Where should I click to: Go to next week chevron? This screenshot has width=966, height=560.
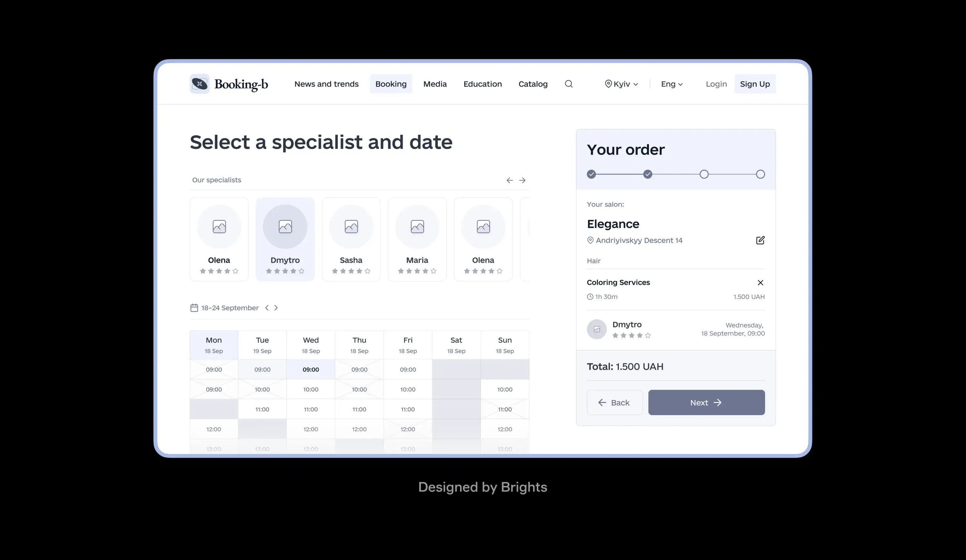(276, 308)
